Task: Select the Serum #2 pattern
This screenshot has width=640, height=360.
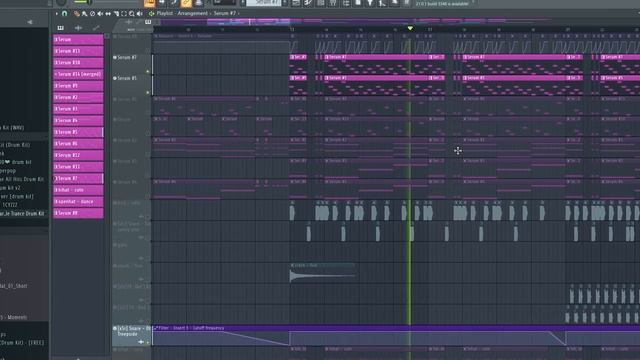Action: (78, 97)
